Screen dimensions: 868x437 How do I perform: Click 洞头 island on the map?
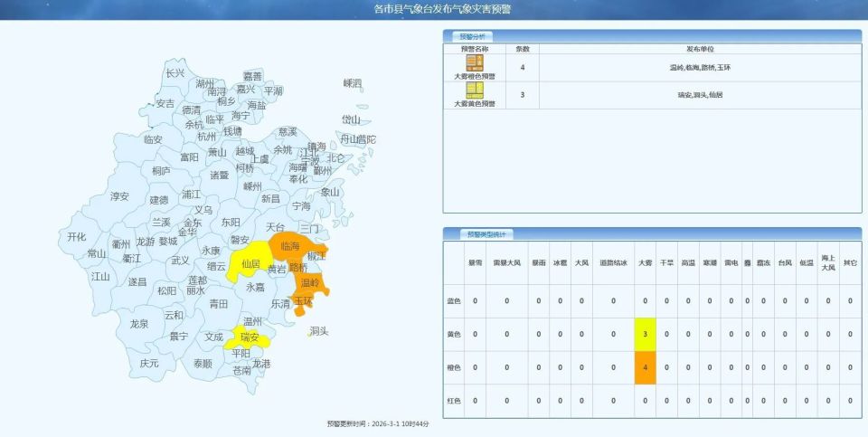319,331
